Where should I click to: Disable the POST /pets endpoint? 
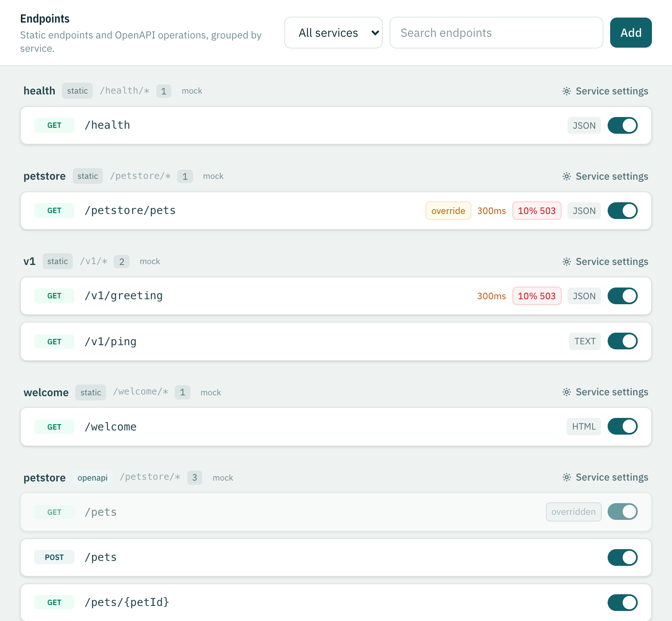pos(622,557)
